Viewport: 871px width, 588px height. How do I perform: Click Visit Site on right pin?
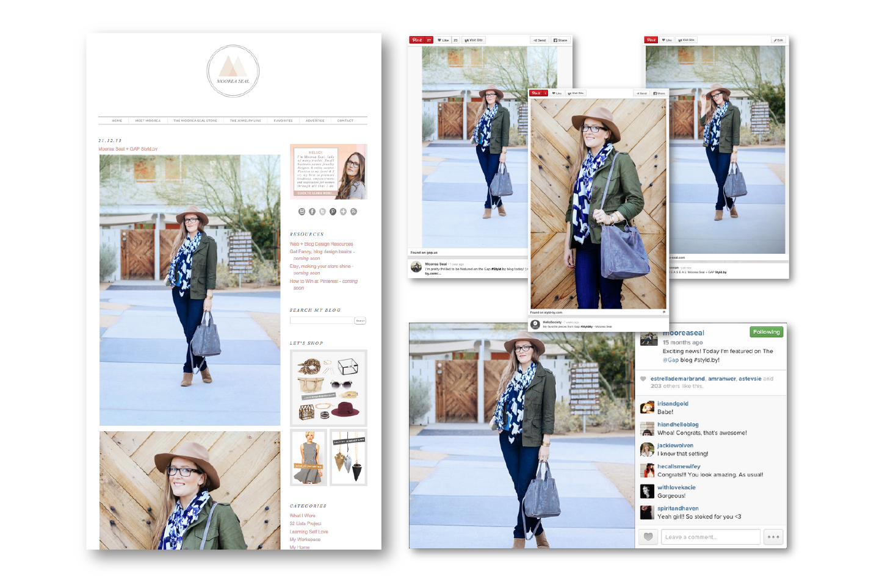pos(687,40)
